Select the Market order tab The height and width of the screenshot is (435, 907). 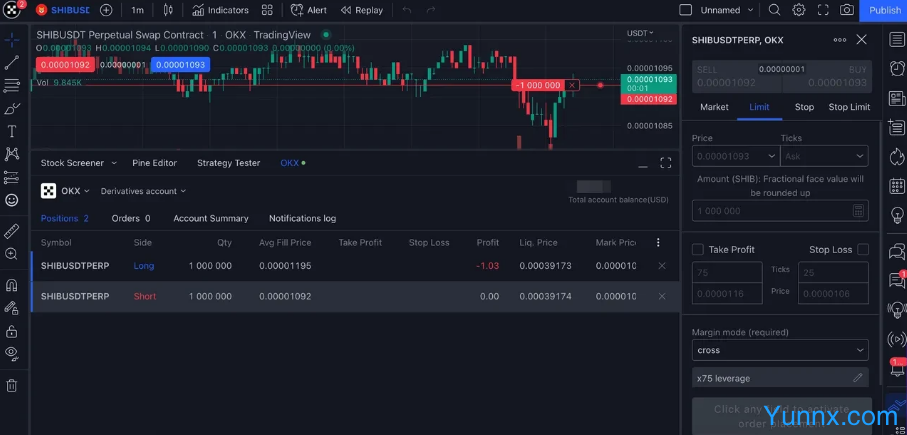coord(714,107)
